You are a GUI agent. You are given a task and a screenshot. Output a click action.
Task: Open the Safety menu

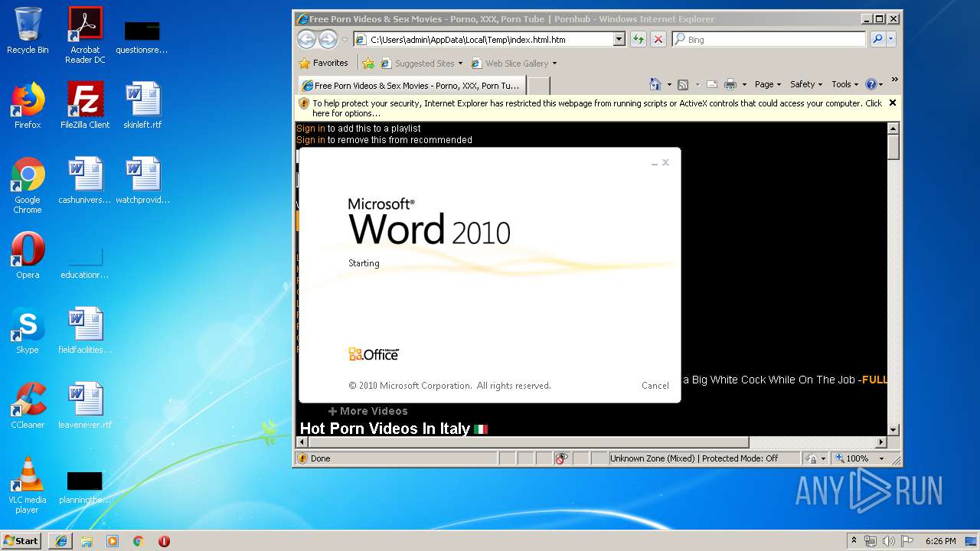click(x=806, y=84)
